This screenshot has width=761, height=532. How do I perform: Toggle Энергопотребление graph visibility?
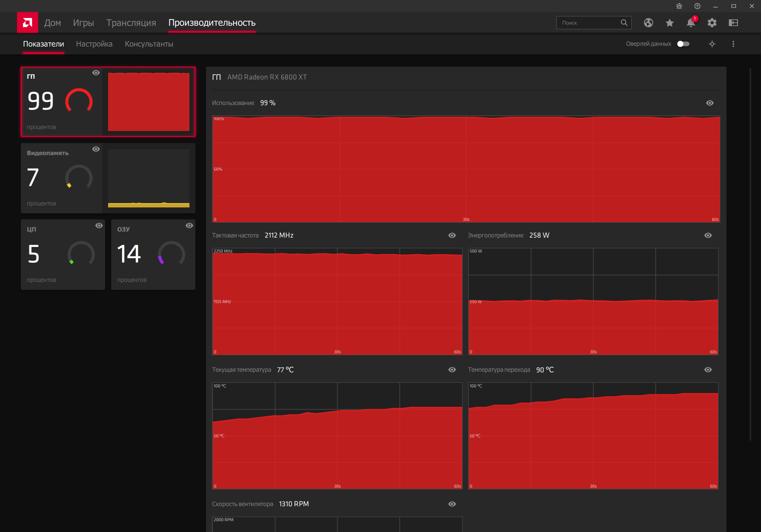pyautogui.click(x=708, y=235)
